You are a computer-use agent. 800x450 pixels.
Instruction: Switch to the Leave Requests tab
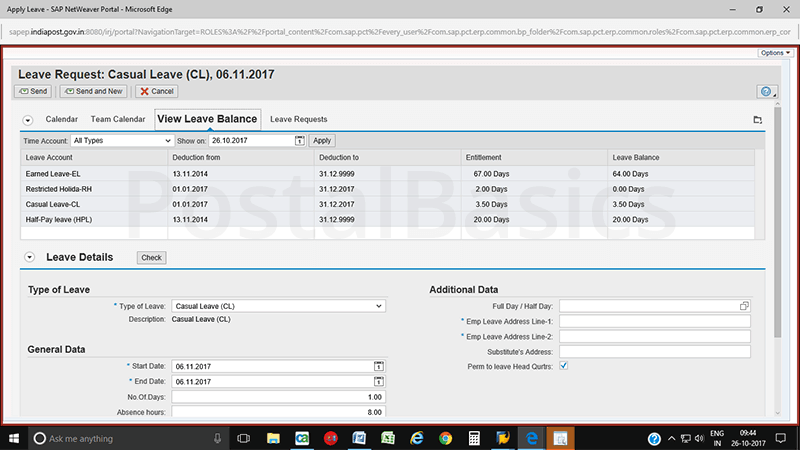click(298, 120)
